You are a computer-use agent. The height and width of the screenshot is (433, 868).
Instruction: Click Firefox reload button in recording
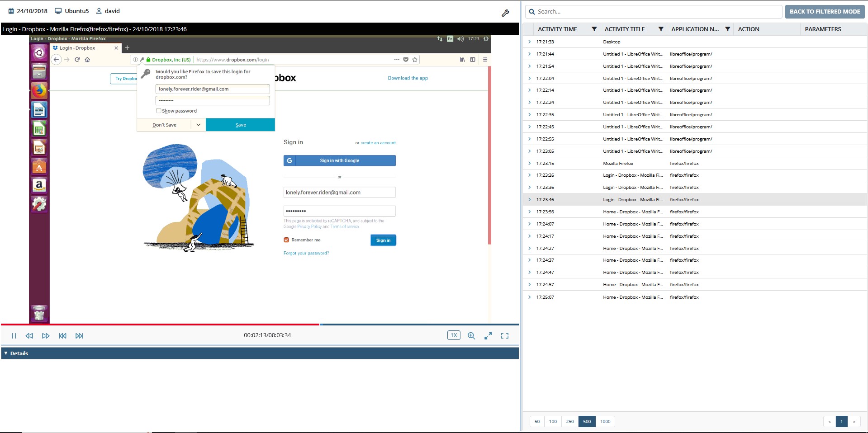click(x=77, y=60)
